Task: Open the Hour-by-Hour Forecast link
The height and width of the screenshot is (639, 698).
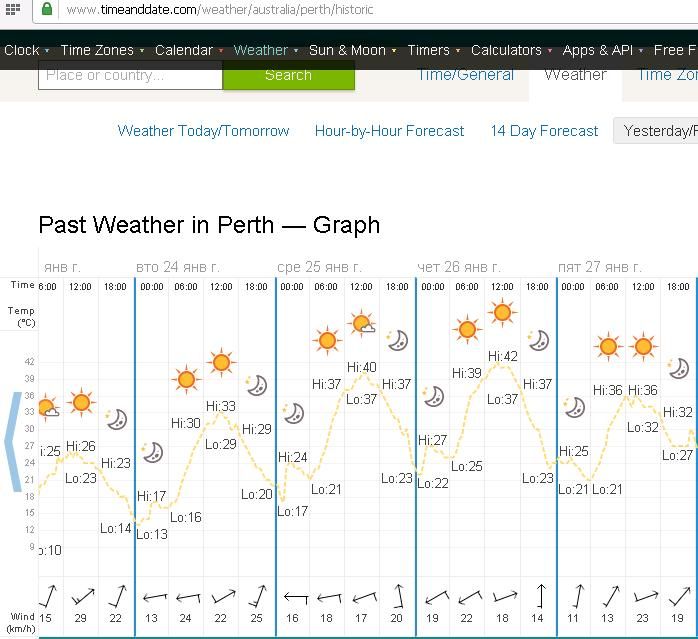Action: pos(389,131)
